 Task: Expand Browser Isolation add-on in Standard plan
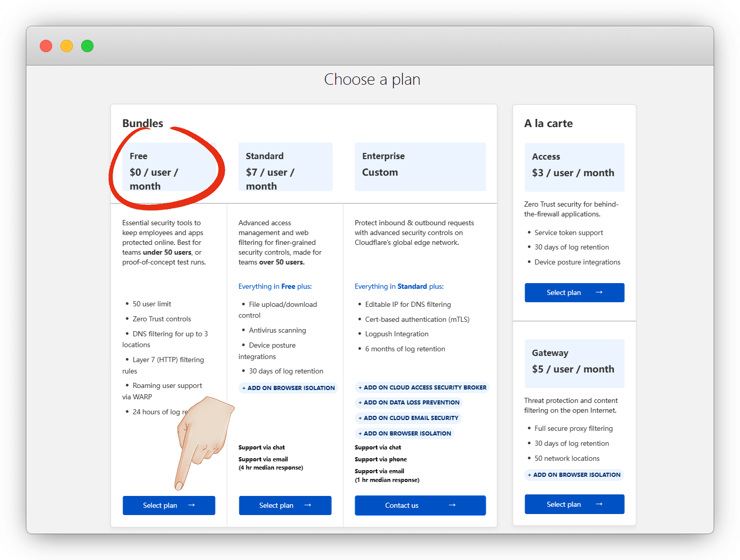288,388
